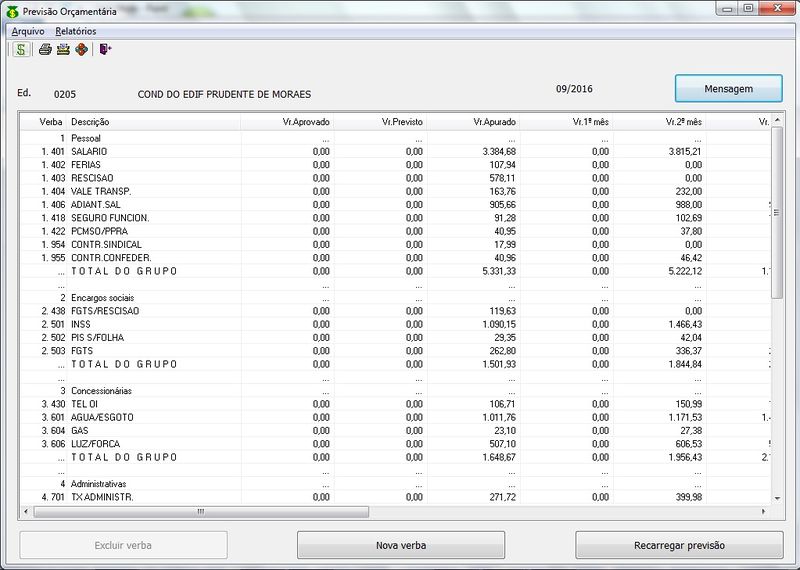The height and width of the screenshot is (570, 800).
Task: Click the Nova verba button
Action: coord(400,545)
